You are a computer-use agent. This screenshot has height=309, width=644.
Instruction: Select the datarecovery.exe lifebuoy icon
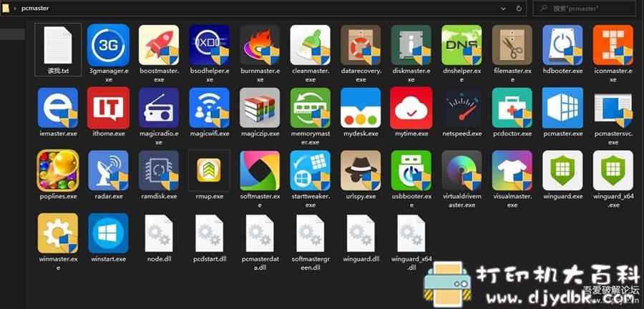(x=361, y=45)
